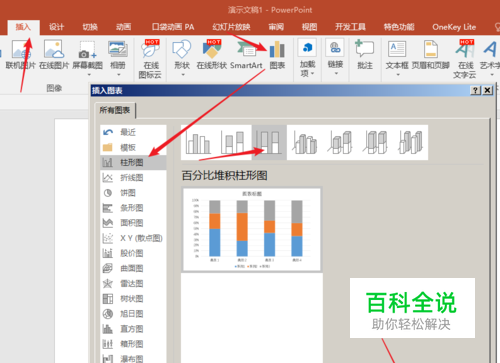Choose 股价图 stock chart category

click(x=133, y=253)
